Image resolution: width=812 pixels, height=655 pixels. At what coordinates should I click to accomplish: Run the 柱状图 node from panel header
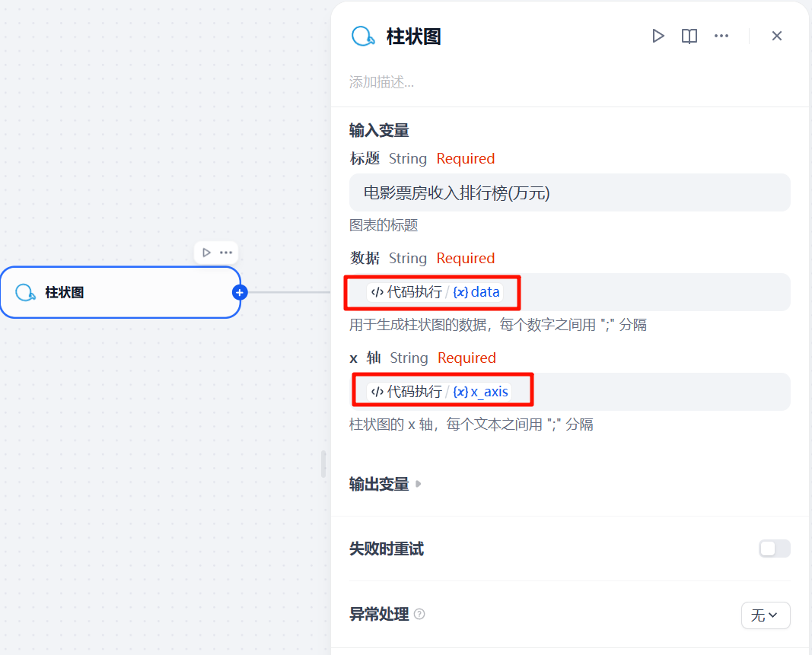658,37
